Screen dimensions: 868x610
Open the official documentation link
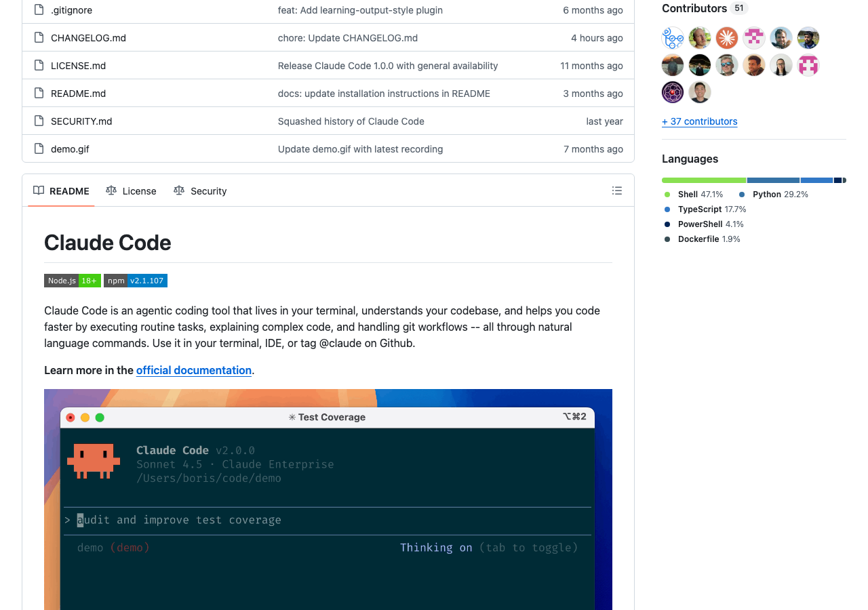click(x=194, y=370)
